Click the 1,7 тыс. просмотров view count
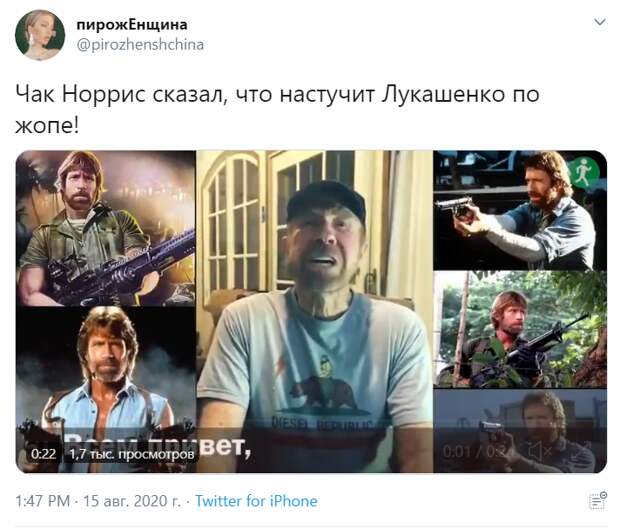This screenshot has height=529, width=620. click(132, 454)
